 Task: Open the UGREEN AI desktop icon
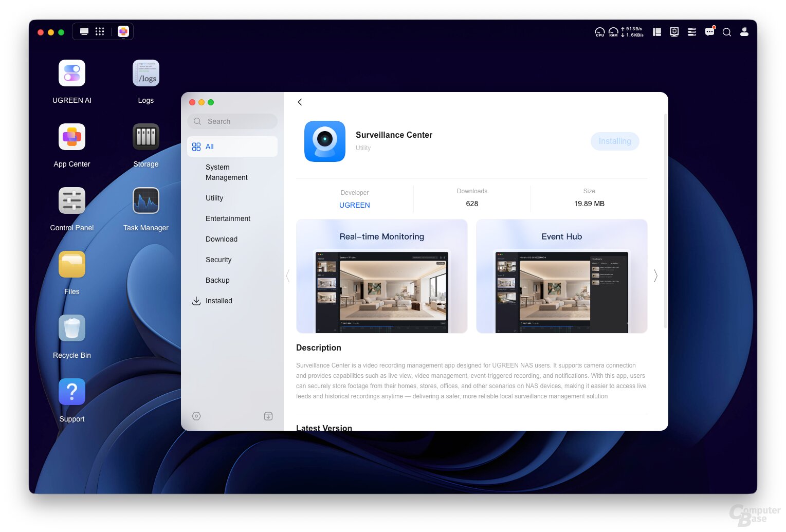coord(72,74)
